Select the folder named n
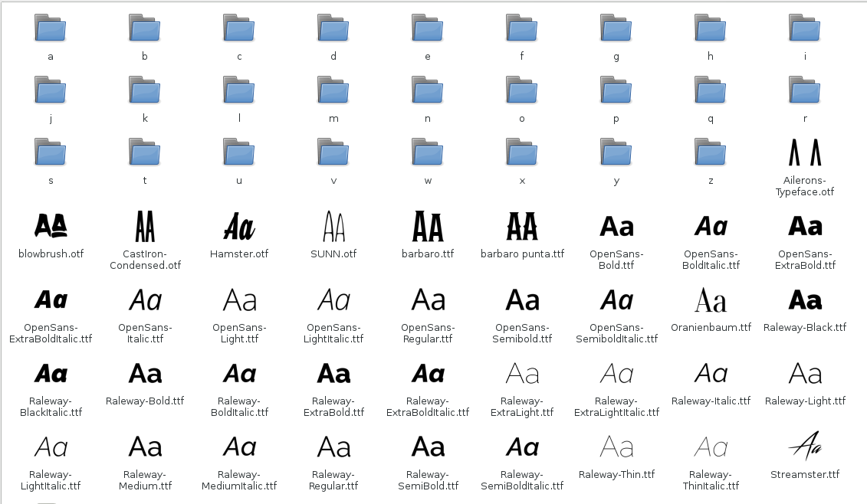 tap(428, 90)
